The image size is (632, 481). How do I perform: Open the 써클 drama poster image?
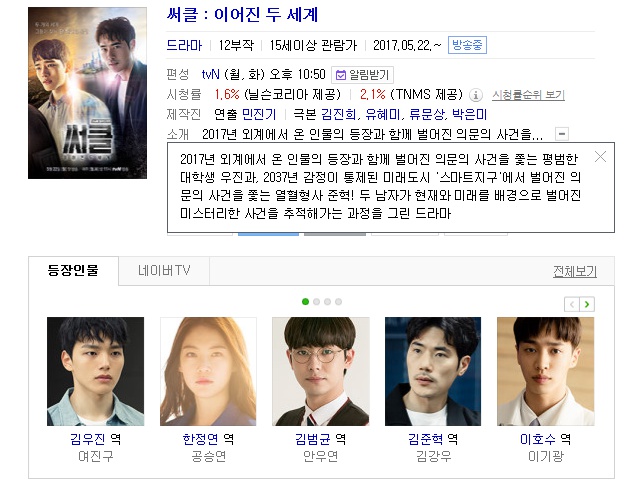(87, 93)
